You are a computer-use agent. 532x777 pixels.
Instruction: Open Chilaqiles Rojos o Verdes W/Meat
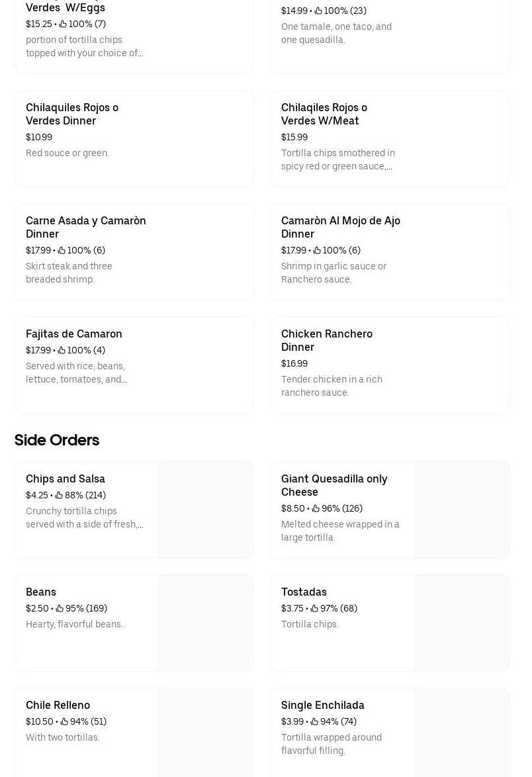tap(324, 114)
